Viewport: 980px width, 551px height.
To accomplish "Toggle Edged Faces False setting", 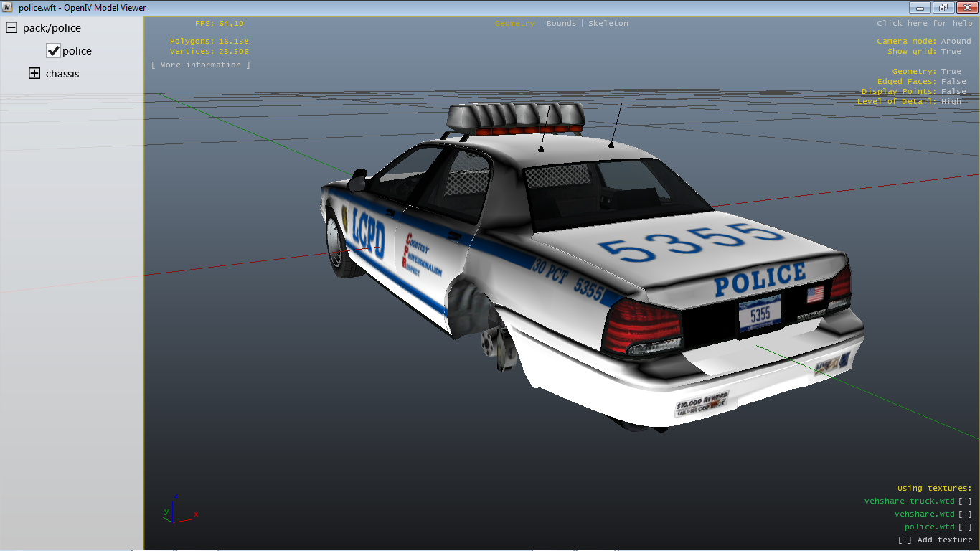I will [x=953, y=82].
